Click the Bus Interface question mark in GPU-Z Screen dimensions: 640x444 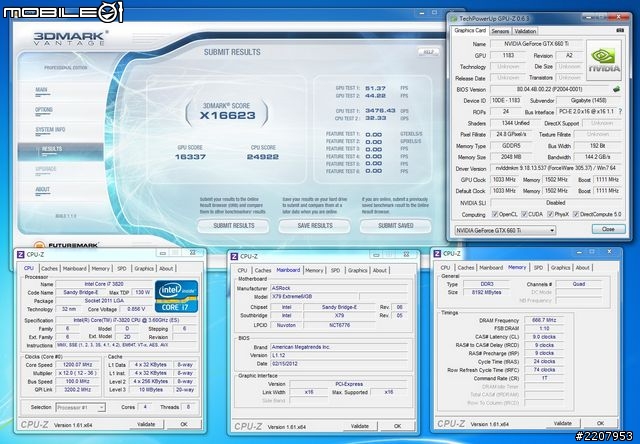tap(620, 111)
